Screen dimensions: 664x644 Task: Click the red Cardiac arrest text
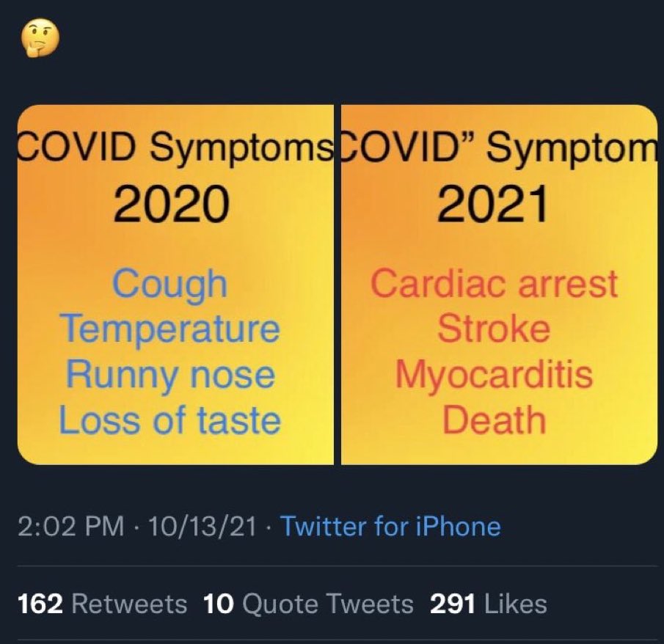[494, 284]
